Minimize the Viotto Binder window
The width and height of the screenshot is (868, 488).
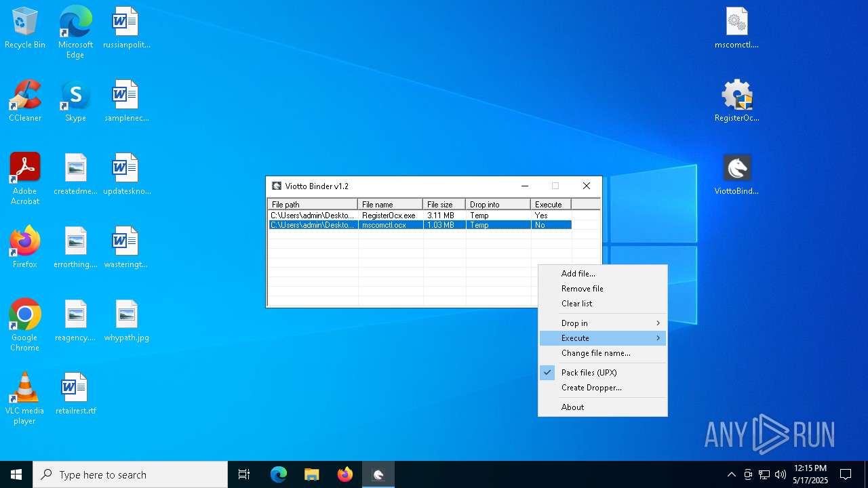525,186
